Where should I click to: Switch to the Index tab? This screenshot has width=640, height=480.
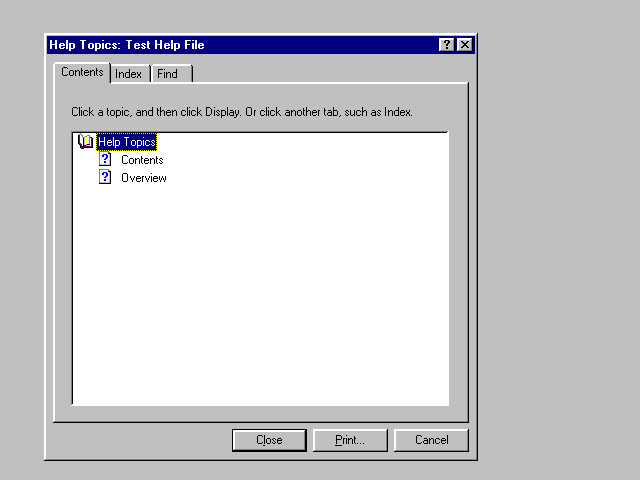[x=128, y=74]
